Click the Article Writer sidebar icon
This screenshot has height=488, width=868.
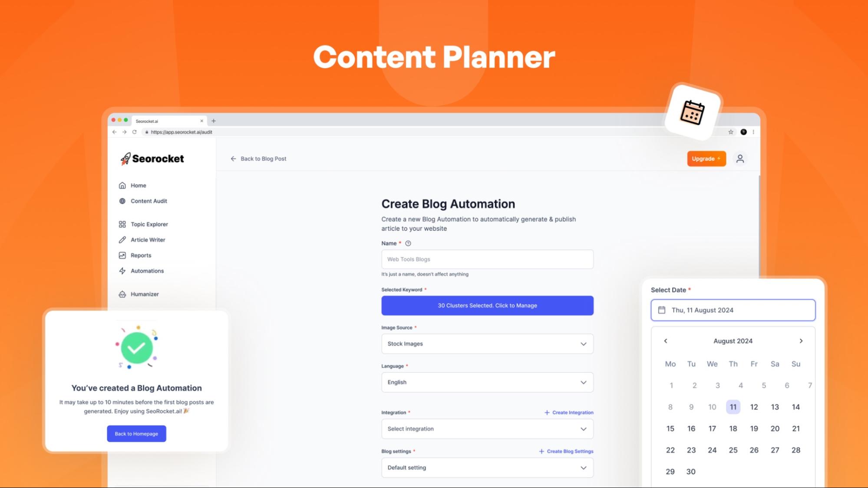click(122, 239)
